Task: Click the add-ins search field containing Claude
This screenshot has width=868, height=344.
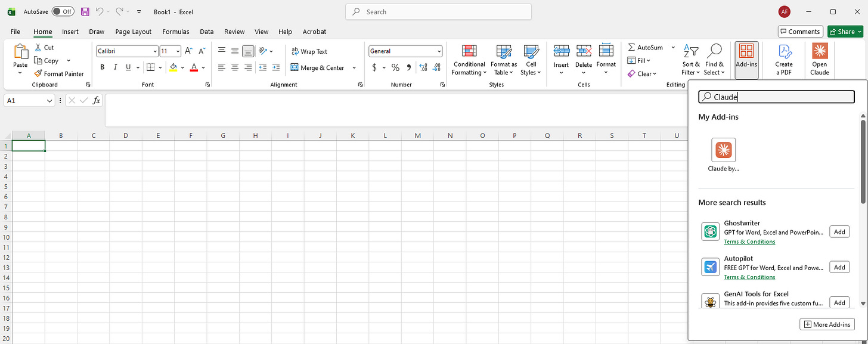Action: click(776, 97)
